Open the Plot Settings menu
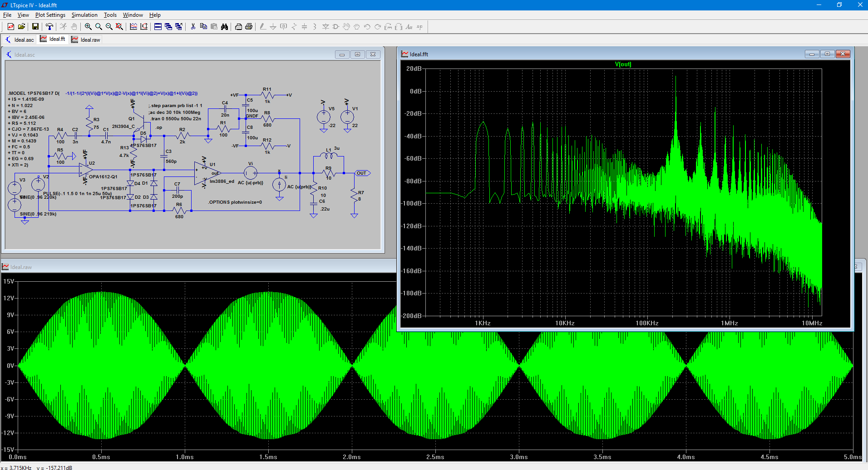The image size is (868, 470). click(x=50, y=15)
